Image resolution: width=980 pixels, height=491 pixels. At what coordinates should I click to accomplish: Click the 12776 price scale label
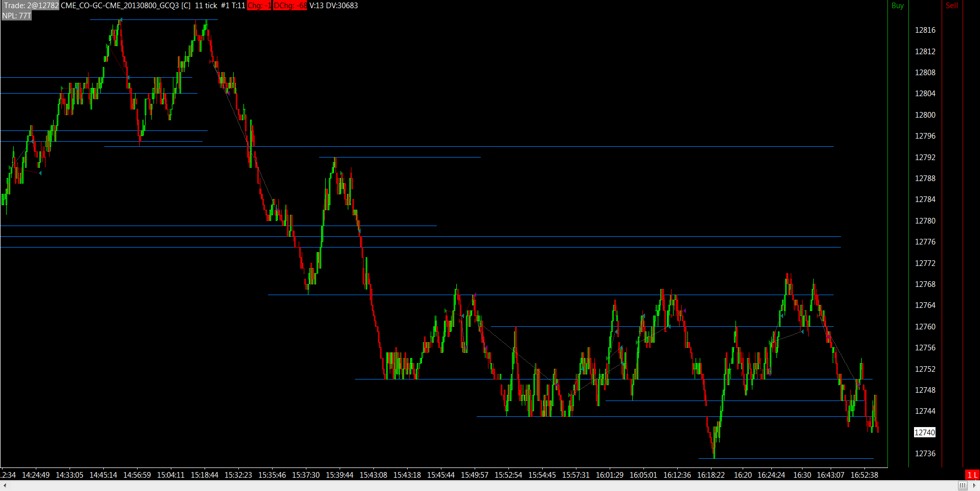point(925,242)
